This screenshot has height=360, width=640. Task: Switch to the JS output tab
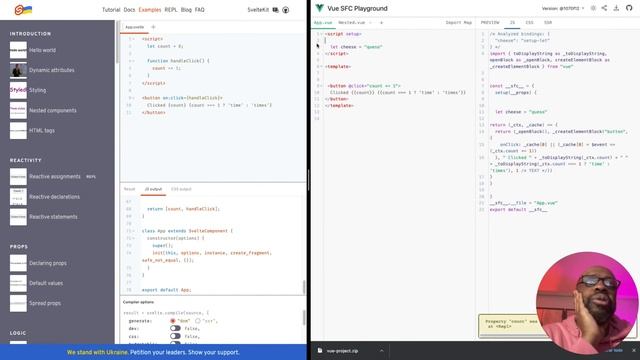[x=153, y=189]
